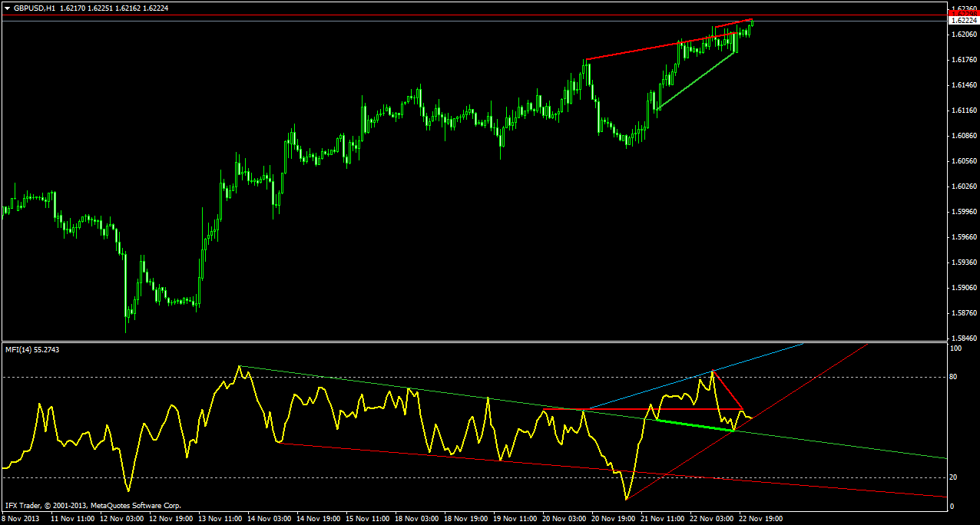Click the 22 Nov 03:00 time label
The height and width of the screenshot is (525, 980).
712,519
